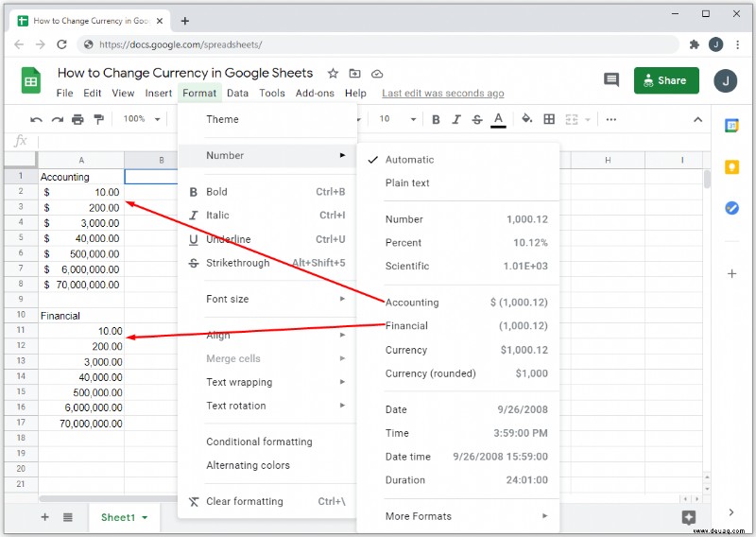
Task: Open the All sheets list icon
Action: (67, 517)
